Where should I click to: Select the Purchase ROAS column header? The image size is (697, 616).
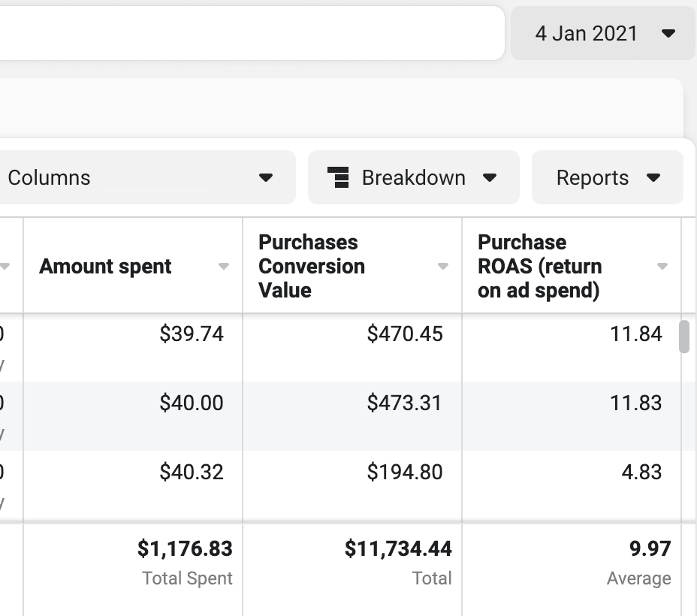click(539, 267)
